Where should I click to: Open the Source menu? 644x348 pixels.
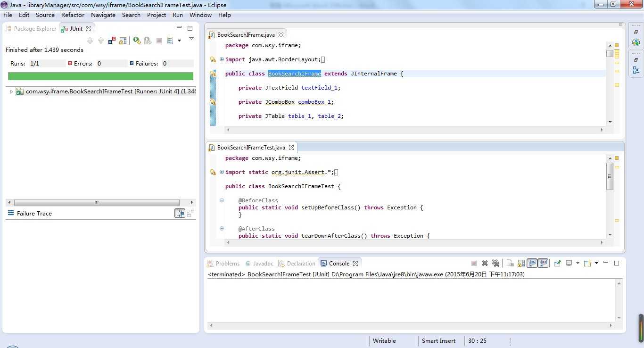pyautogui.click(x=45, y=15)
